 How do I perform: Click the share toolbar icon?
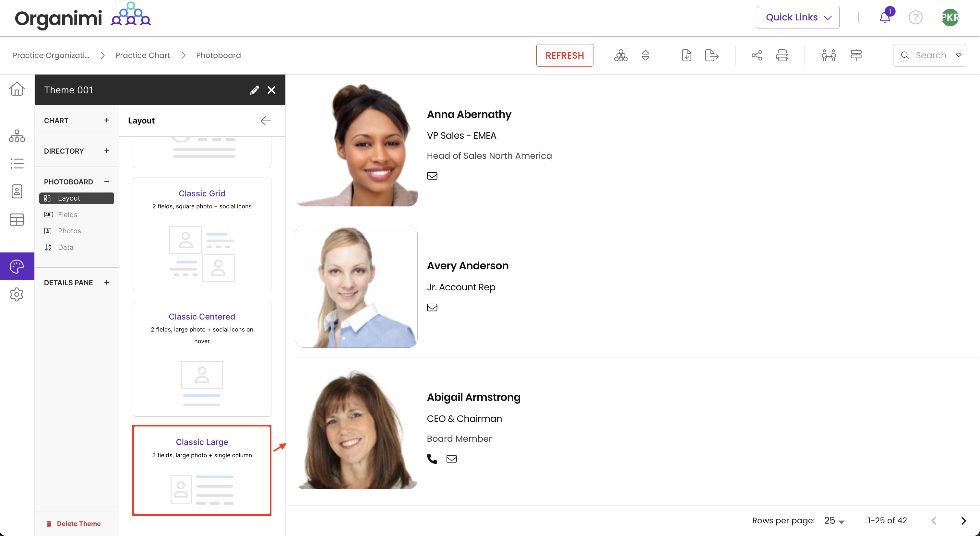coord(757,55)
